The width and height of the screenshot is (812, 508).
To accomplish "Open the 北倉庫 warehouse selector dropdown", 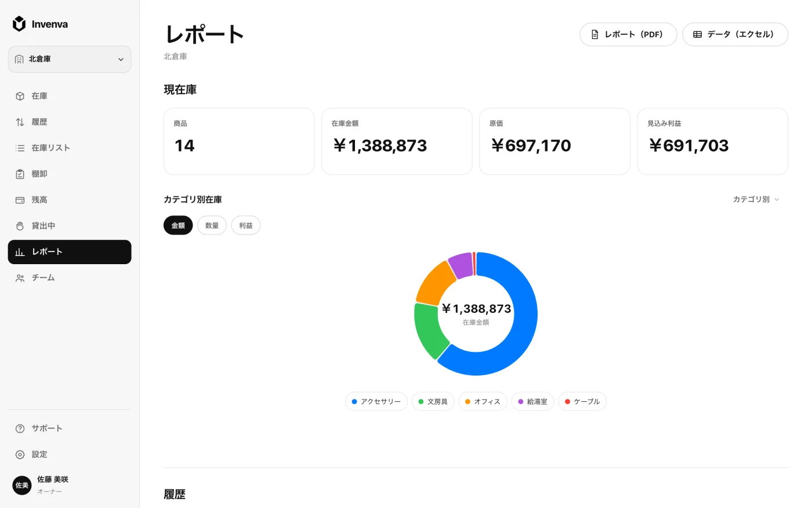I will click(70, 59).
